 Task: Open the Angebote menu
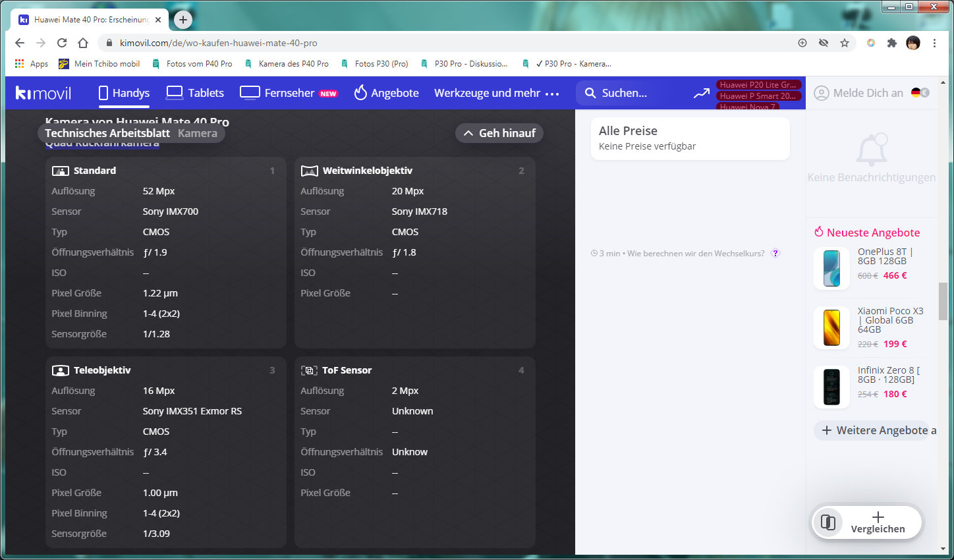tap(386, 93)
